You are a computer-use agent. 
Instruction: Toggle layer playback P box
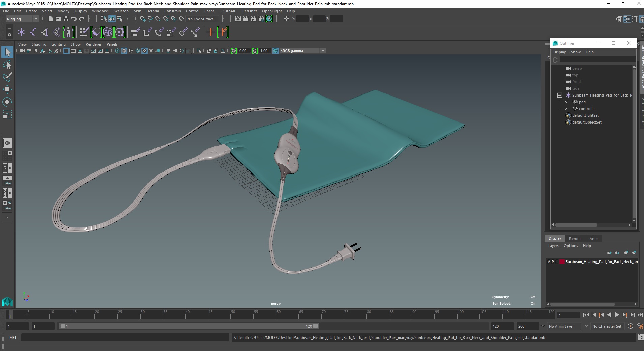(x=553, y=262)
